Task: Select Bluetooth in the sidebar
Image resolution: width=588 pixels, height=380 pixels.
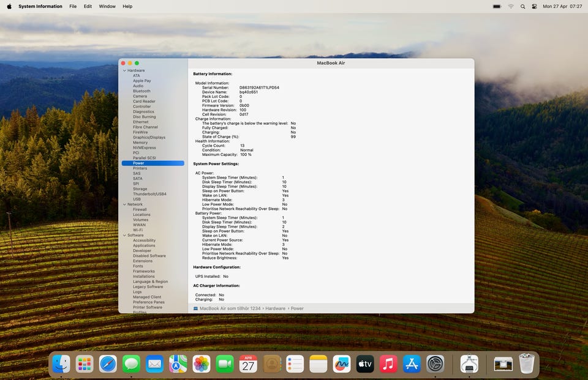Action: [x=141, y=91]
